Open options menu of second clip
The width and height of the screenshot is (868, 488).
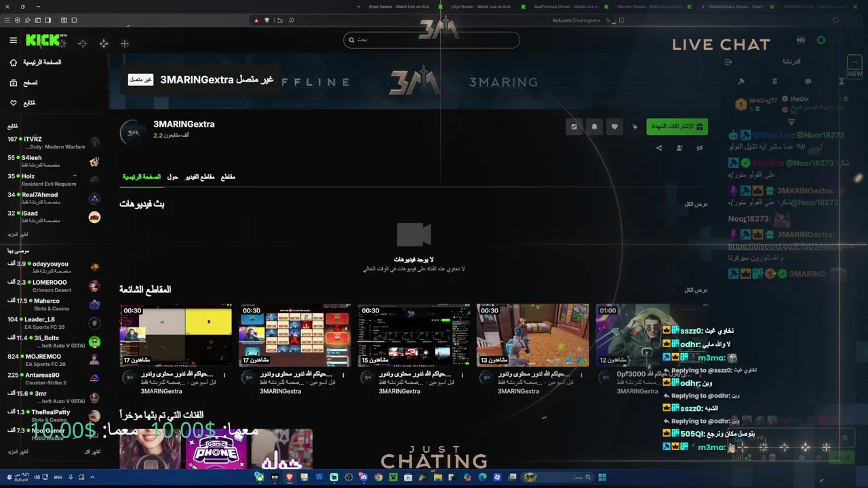point(344,375)
